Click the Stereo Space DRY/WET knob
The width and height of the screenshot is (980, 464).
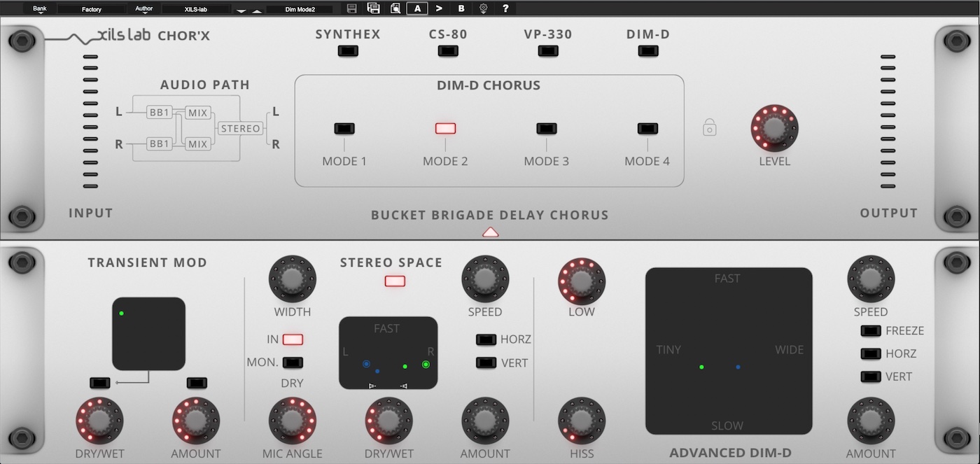click(x=389, y=421)
